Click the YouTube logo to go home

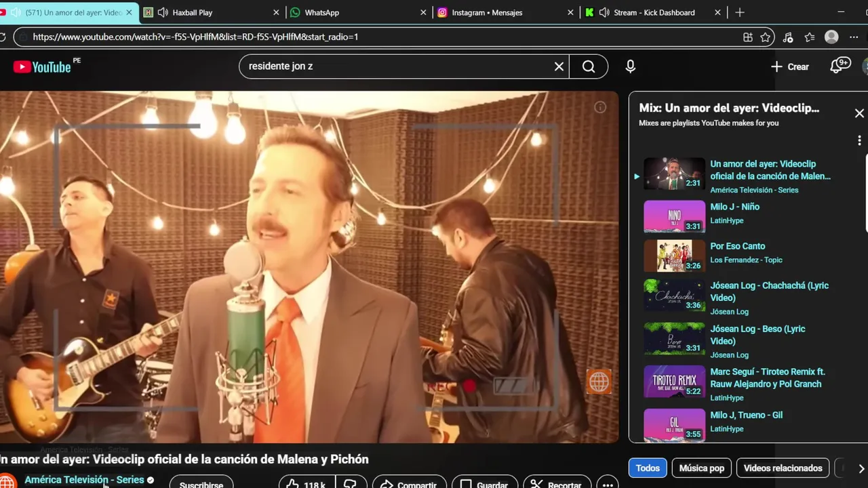click(x=42, y=66)
